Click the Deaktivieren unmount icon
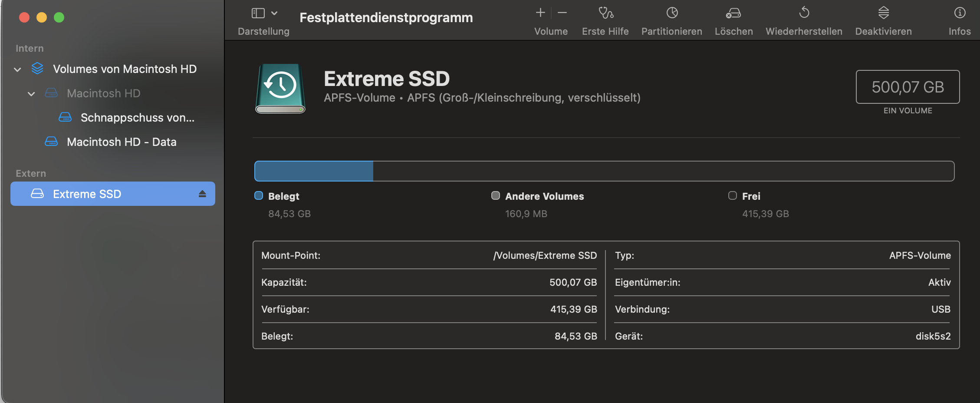 [x=883, y=13]
